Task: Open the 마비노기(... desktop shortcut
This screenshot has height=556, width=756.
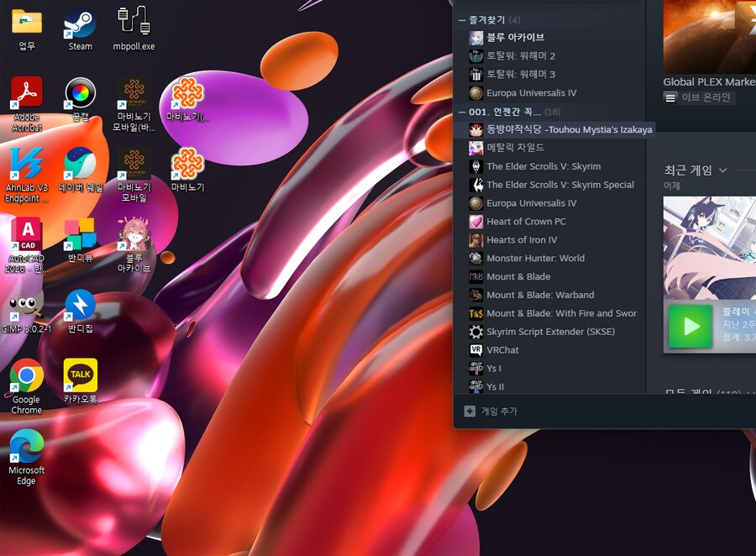Action: pyautogui.click(x=187, y=99)
